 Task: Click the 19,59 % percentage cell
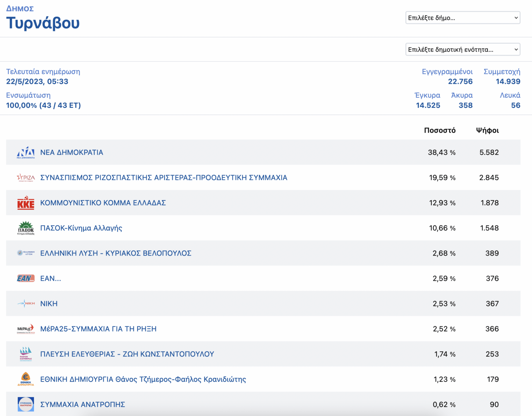tap(442, 177)
